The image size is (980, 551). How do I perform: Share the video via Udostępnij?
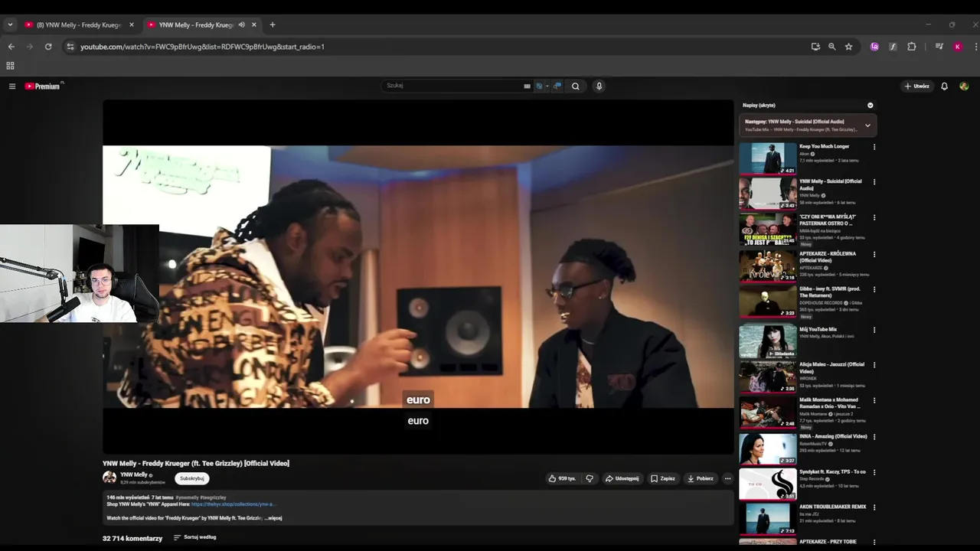click(622, 478)
